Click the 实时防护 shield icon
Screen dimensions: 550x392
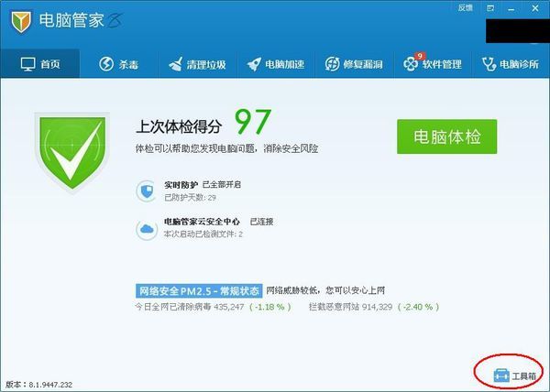[x=146, y=190]
